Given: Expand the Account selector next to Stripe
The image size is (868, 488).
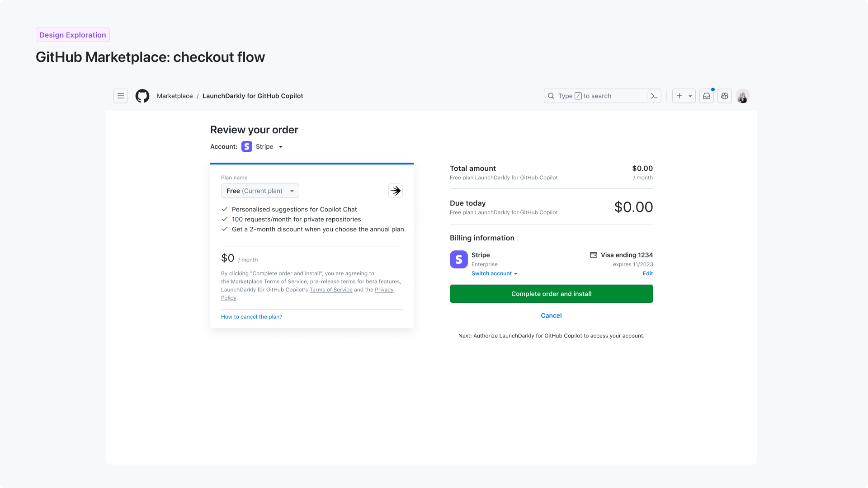Looking at the screenshot, I should [x=280, y=146].
